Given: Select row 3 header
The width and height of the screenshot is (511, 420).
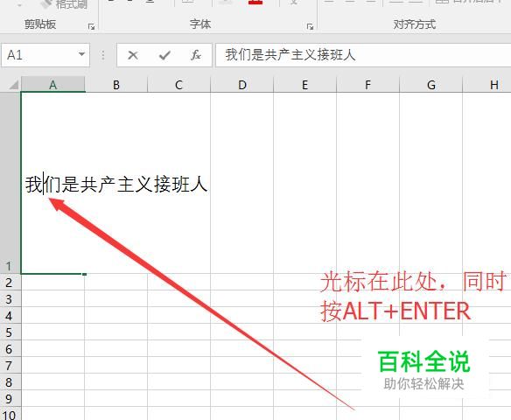Looking at the screenshot, I should click(x=10, y=298).
